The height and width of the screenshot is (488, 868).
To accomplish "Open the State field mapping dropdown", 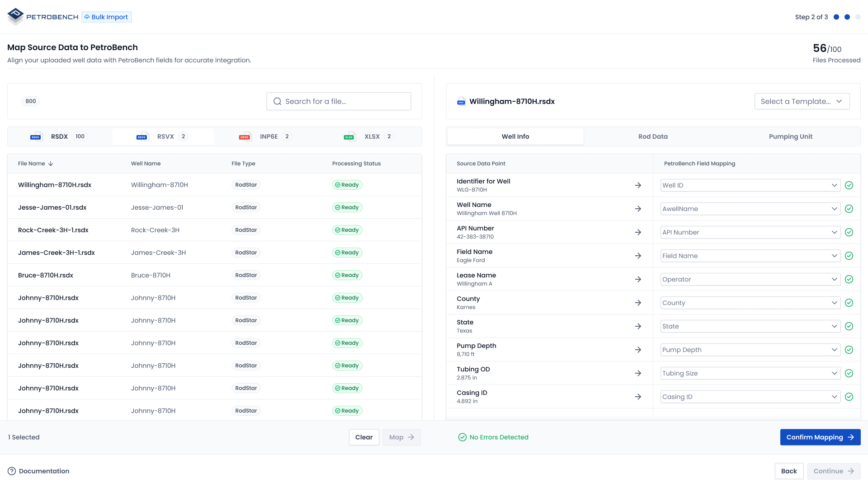I will (x=750, y=326).
